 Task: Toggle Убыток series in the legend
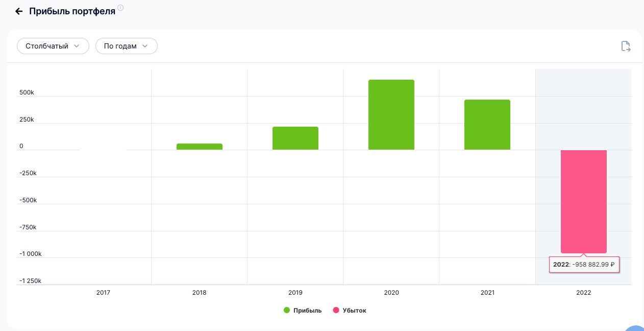[350, 310]
